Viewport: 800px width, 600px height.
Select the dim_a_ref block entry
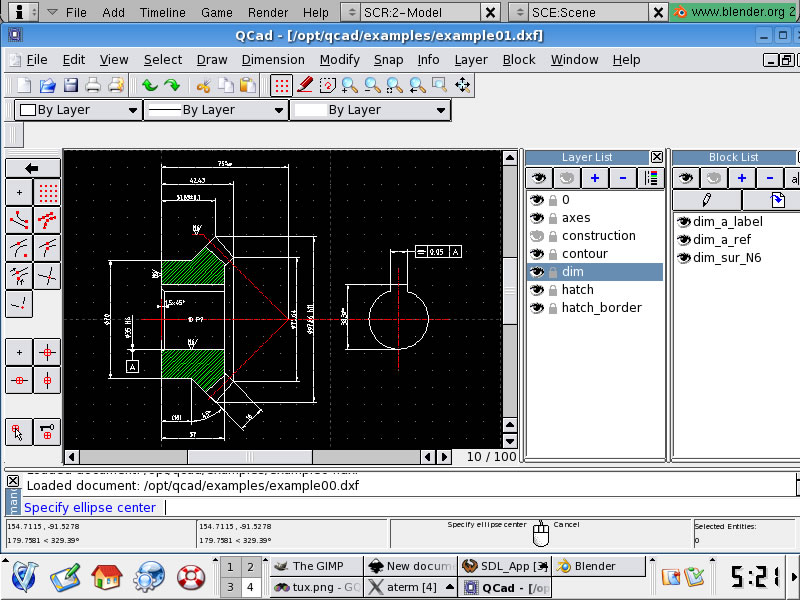click(x=721, y=240)
